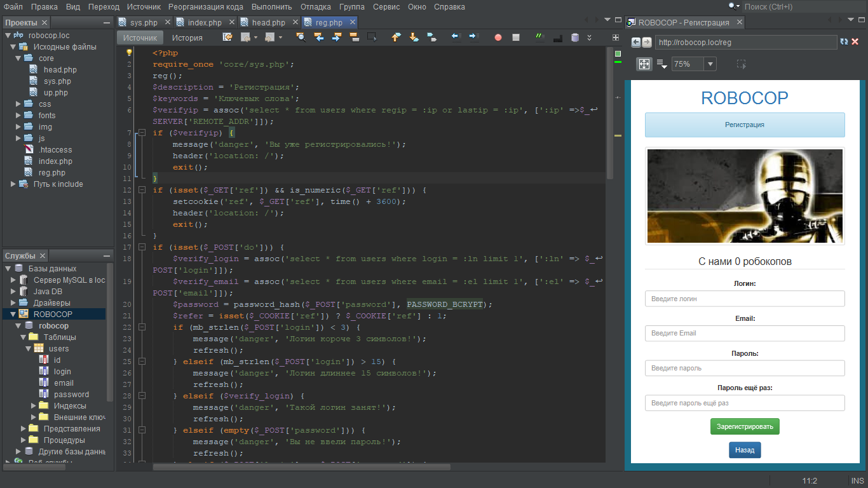868x488 pixels.
Task: Click the Previous Bookmark up-arrow icon
Action: point(396,37)
